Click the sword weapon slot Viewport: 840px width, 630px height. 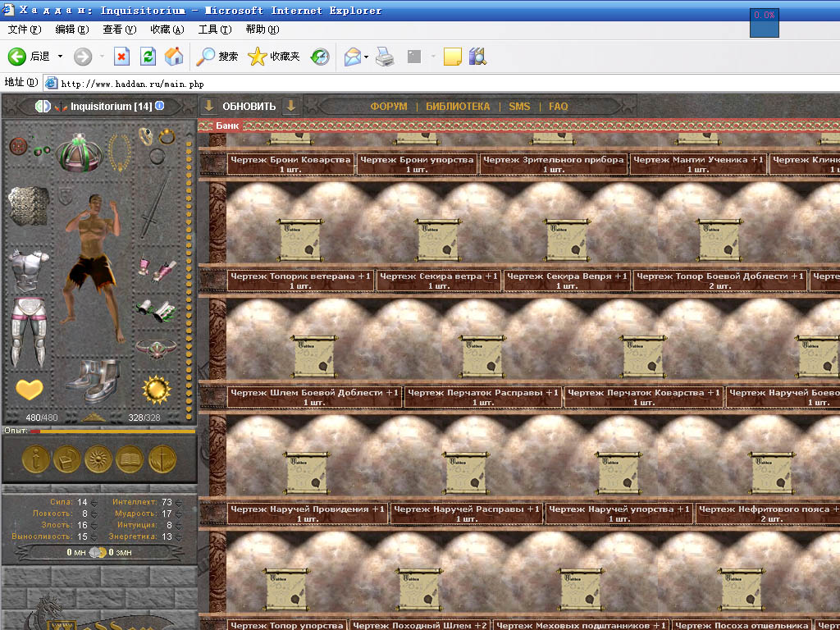155,206
